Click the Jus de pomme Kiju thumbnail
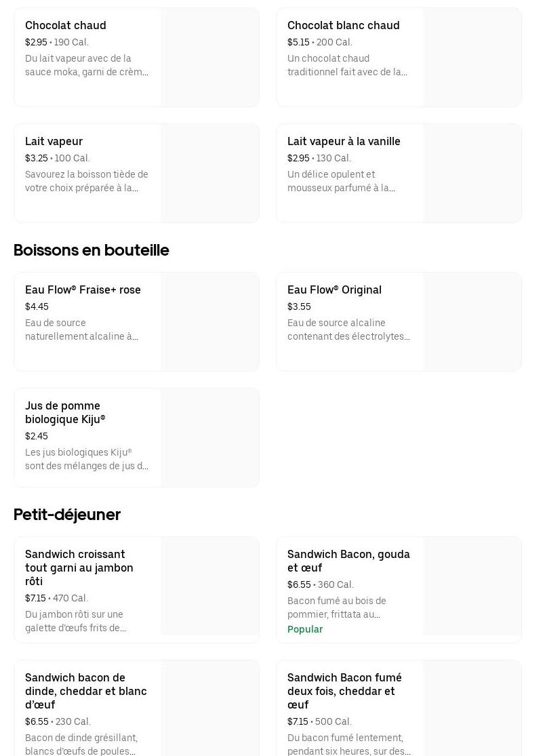The width and height of the screenshot is (545, 756). [209, 438]
